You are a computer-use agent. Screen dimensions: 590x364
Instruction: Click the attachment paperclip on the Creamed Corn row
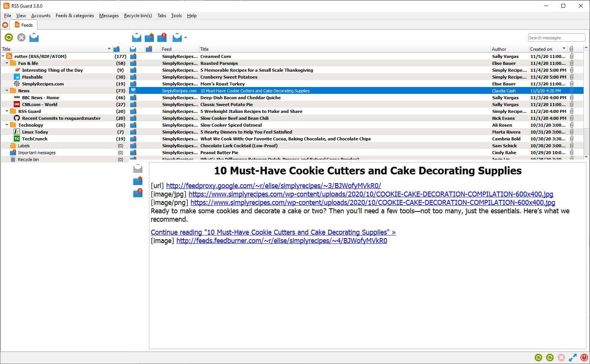572,56
